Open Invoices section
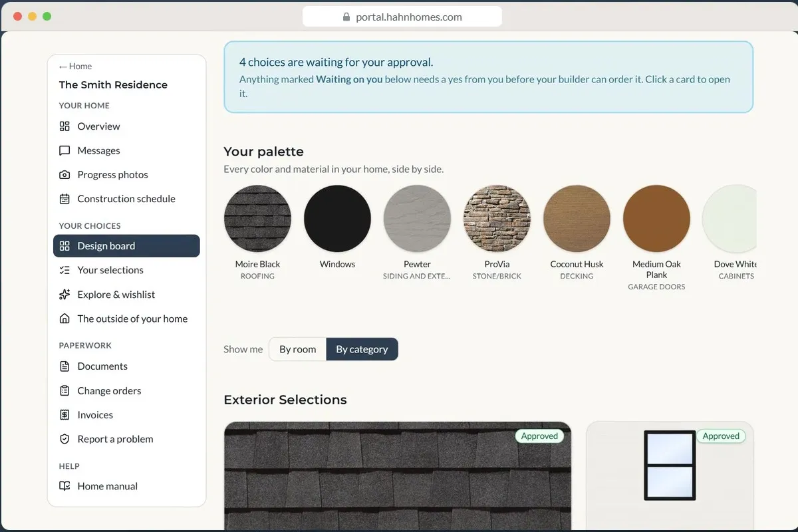This screenshot has width=798, height=532. click(126, 415)
